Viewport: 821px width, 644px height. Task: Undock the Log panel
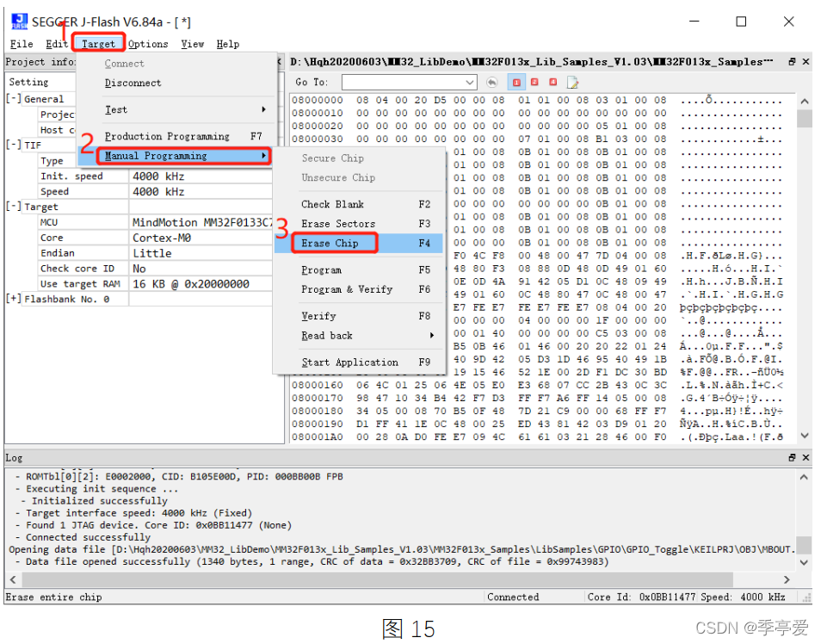[792, 457]
